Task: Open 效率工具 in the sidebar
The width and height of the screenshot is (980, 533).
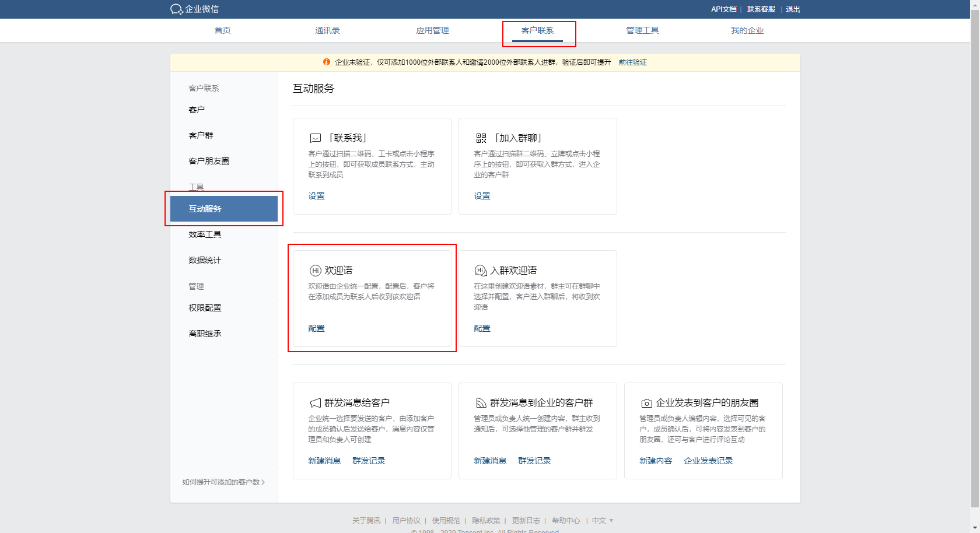Action: click(x=224, y=234)
